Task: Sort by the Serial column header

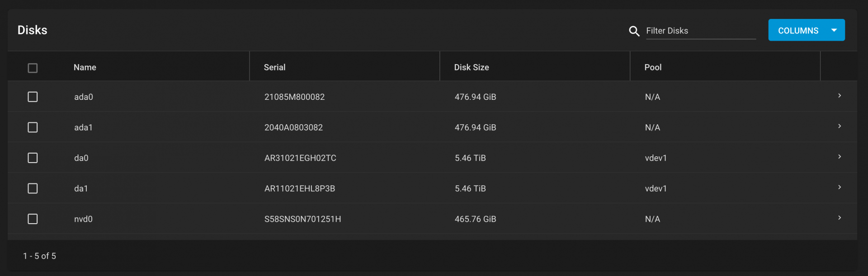Action: point(274,67)
